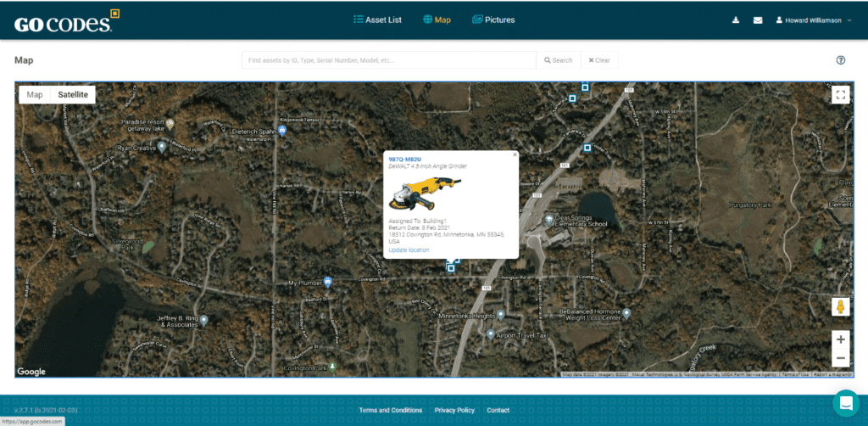Open the Asset List tab

tap(378, 20)
